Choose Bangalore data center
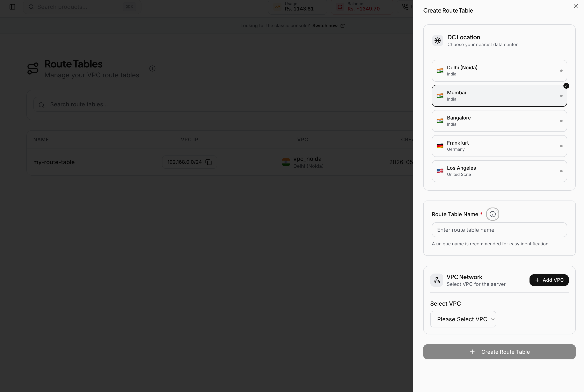 (x=499, y=121)
